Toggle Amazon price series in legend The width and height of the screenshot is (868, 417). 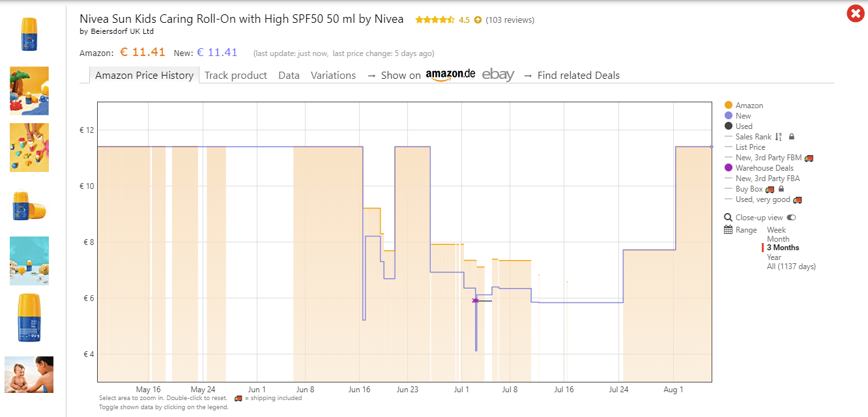pos(749,106)
